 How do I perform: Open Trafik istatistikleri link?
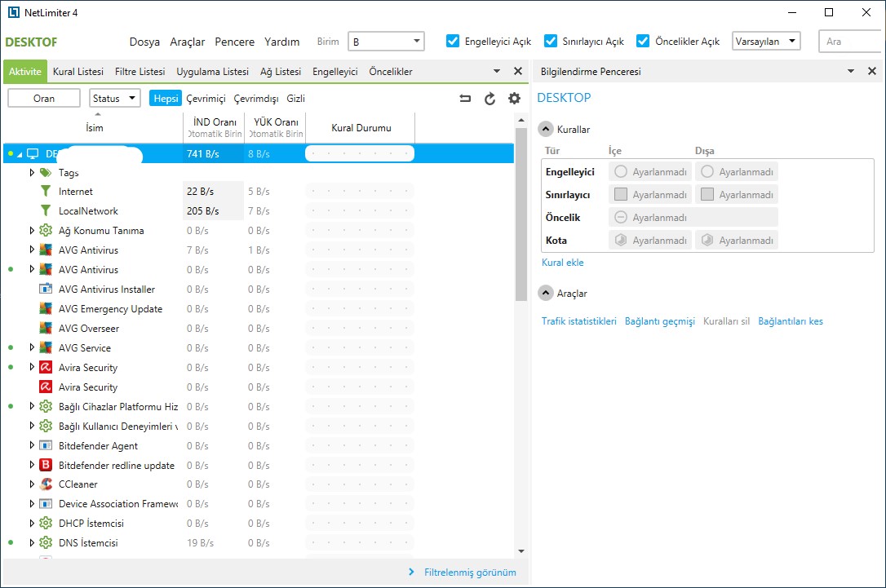[x=578, y=321]
